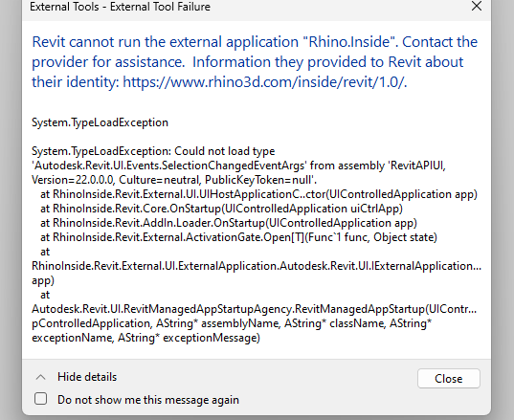514x420 pixels.
Task: Click the ExternalApplication.Autodesk.Revit.UI.IExternalApplication line
Action: tap(257, 266)
